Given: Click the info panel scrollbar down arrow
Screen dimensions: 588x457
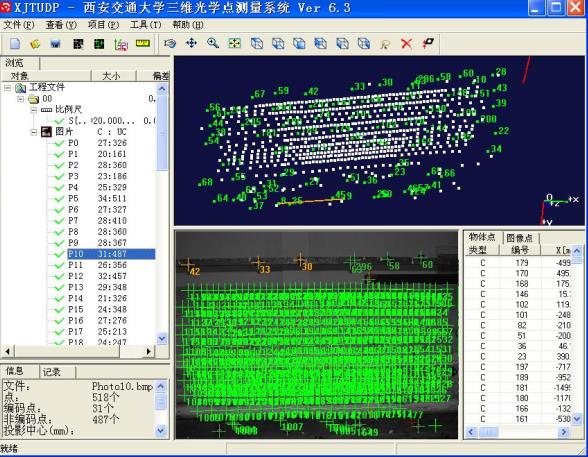Looking at the screenshot, I should click(x=161, y=430).
